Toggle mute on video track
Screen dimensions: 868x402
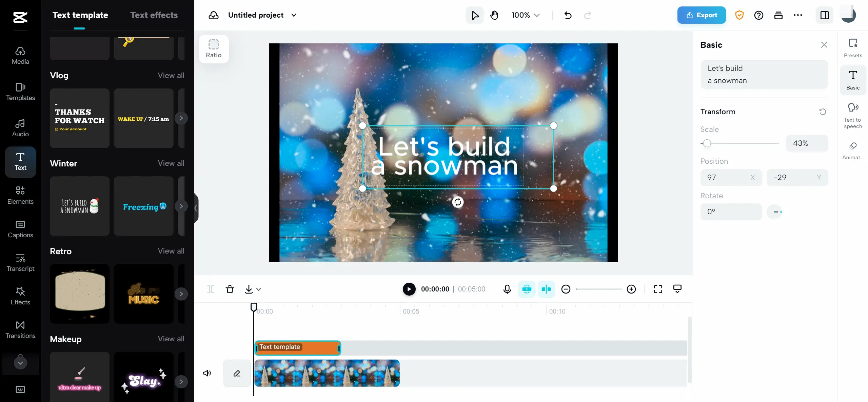coord(208,373)
